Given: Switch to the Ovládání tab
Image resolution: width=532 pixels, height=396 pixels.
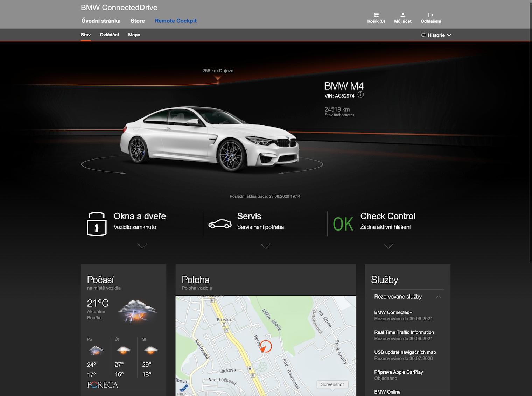Looking at the screenshot, I should click(109, 35).
